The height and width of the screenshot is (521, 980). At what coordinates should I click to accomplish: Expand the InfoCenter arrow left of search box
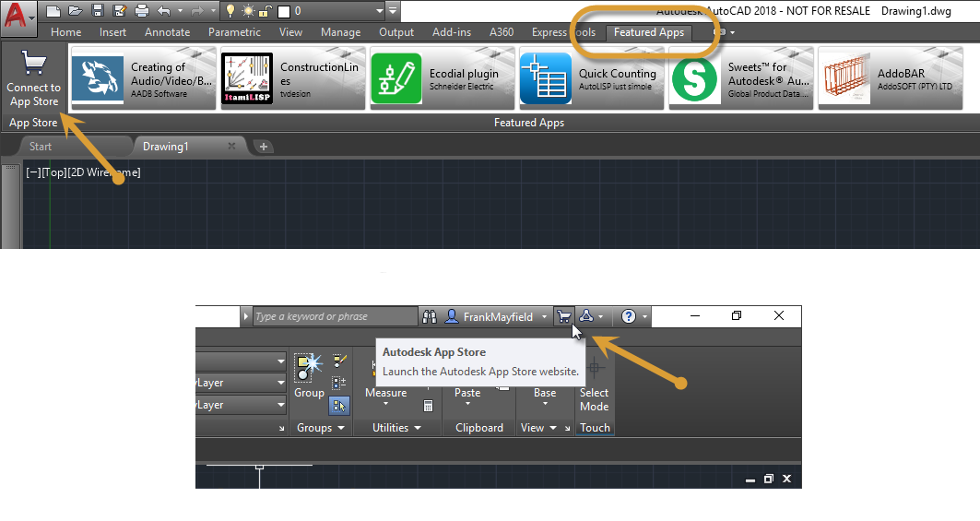[245, 316]
